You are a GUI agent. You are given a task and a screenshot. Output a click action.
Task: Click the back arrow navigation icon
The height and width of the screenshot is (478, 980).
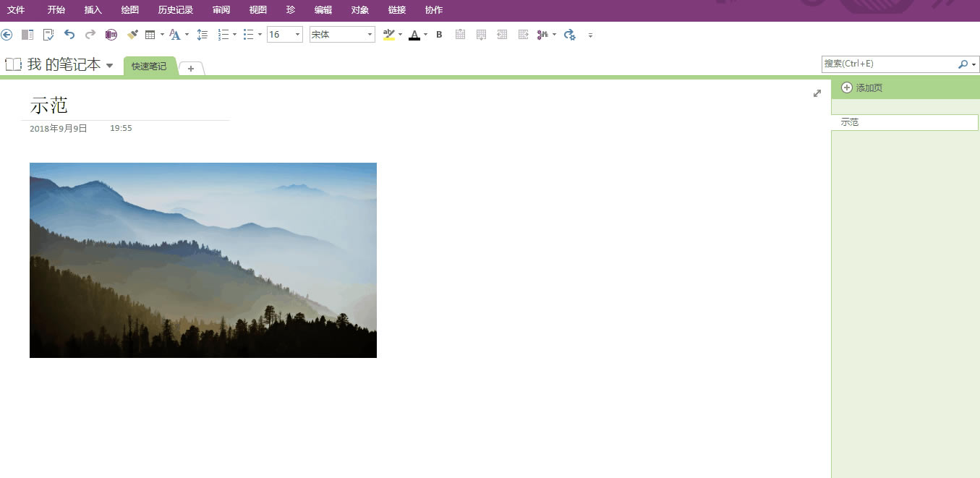coord(7,34)
